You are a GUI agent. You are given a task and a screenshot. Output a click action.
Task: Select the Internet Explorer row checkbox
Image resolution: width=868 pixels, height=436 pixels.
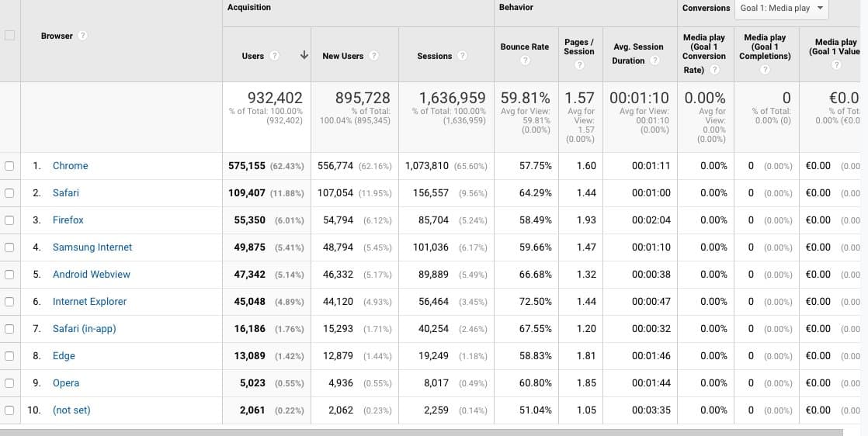click(x=9, y=302)
